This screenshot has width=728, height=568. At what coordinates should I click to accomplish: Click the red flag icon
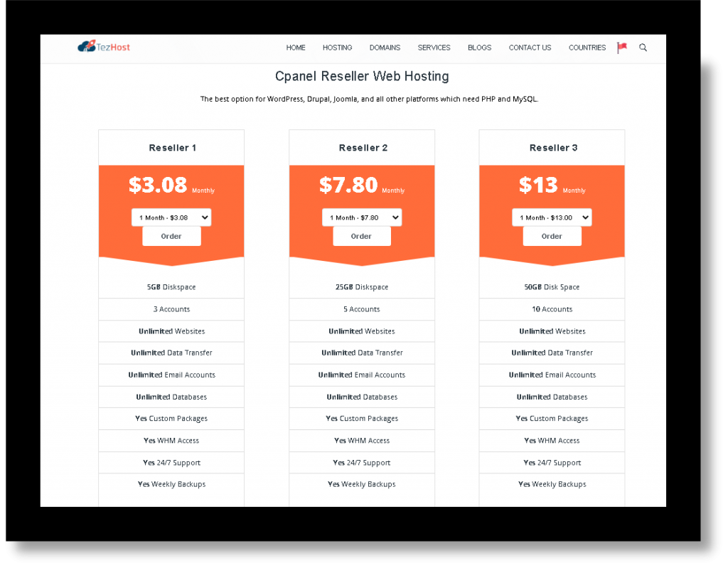[x=622, y=48]
